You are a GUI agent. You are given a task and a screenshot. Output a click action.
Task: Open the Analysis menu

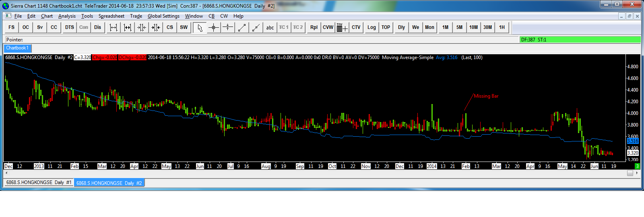[67, 16]
